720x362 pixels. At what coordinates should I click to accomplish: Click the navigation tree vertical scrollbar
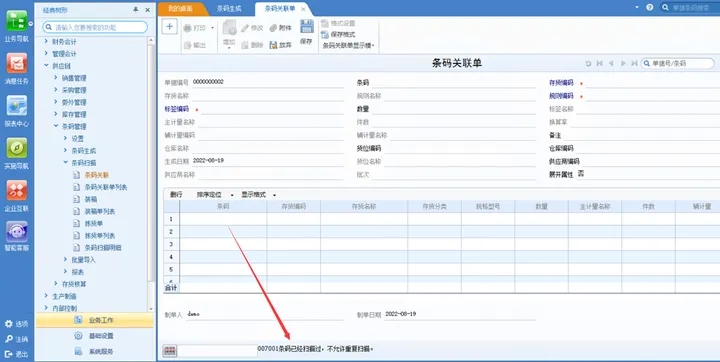click(151, 163)
